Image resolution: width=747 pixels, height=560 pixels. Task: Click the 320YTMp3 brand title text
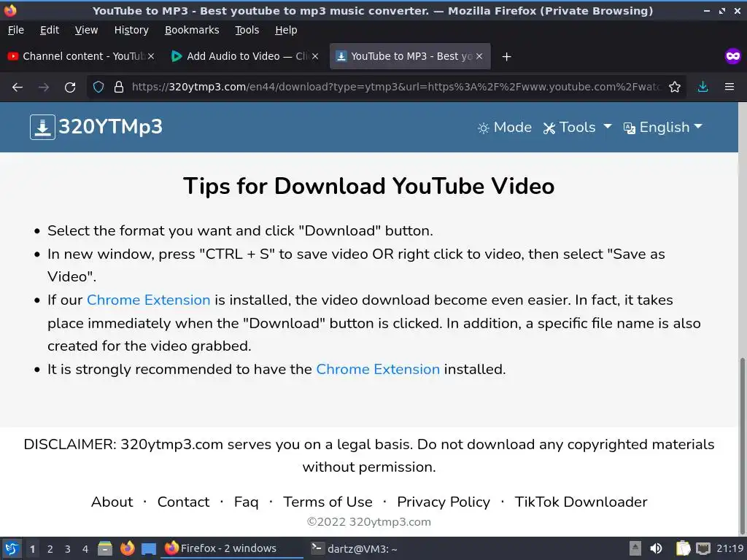coord(111,127)
